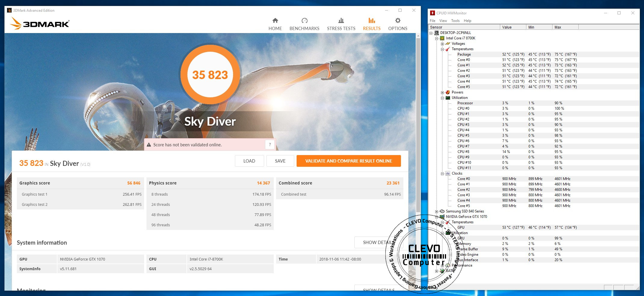Collapse the Intel Core i7 8700K node

point(437,38)
